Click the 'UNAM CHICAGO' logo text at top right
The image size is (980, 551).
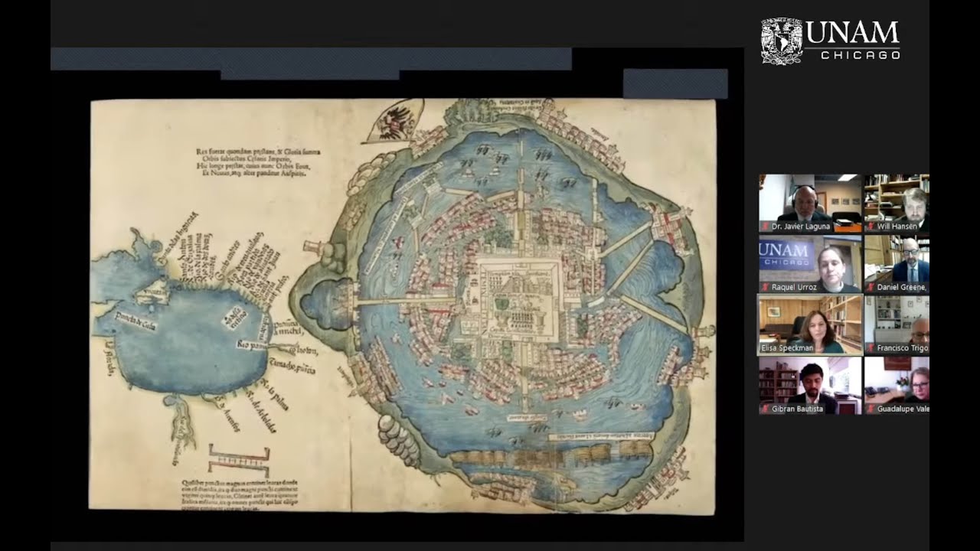852,41
